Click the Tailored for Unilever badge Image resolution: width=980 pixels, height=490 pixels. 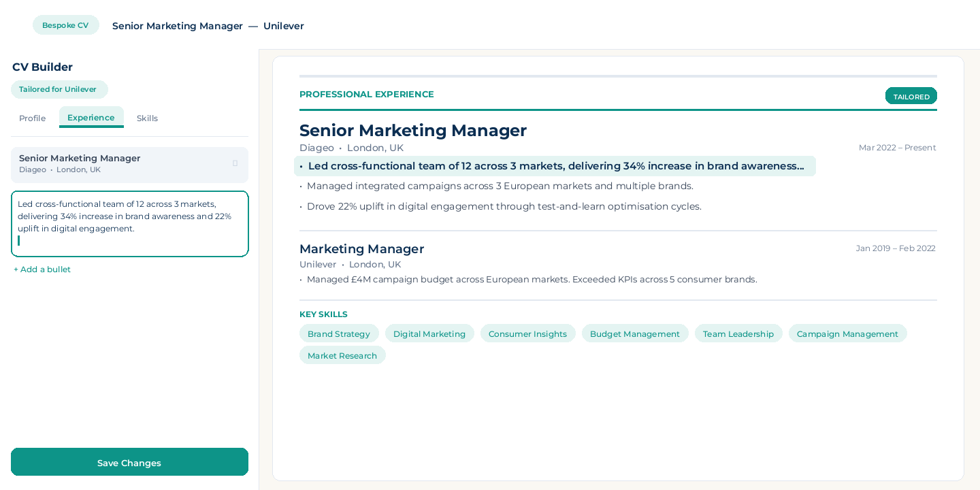pyautogui.click(x=59, y=89)
